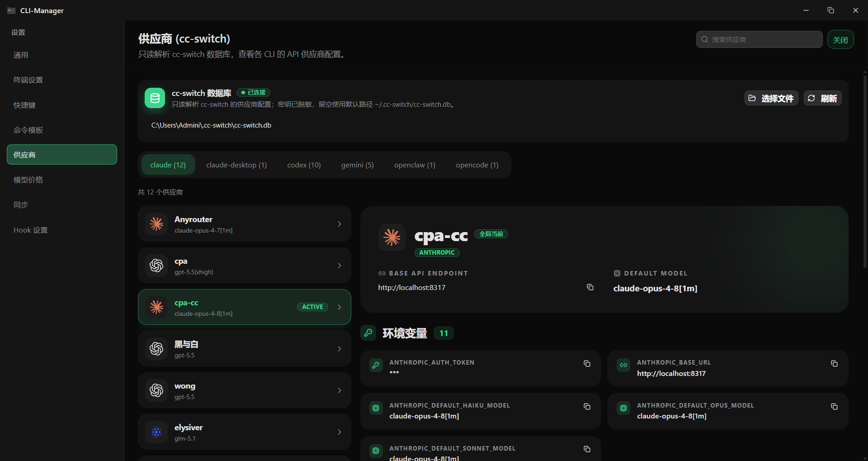Click the 黑与白 provider logo
Image resolution: width=868 pixels, height=461 pixels.
tap(156, 349)
